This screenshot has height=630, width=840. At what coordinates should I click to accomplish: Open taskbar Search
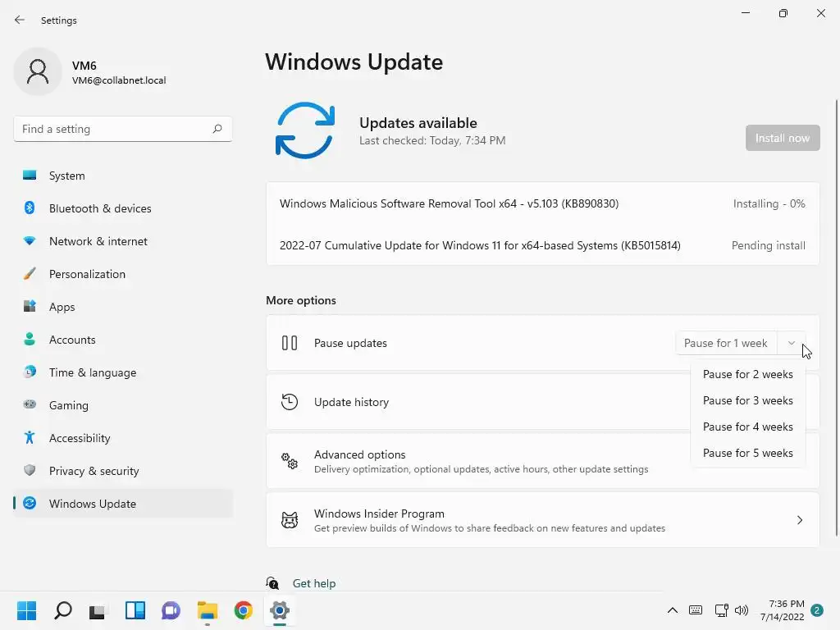tap(62, 610)
